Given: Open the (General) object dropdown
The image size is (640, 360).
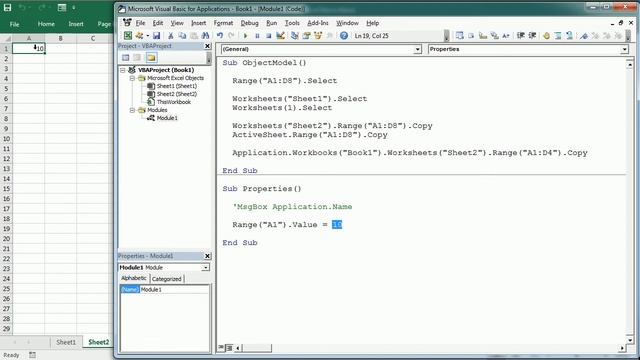Looking at the screenshot, I should 417,49.
